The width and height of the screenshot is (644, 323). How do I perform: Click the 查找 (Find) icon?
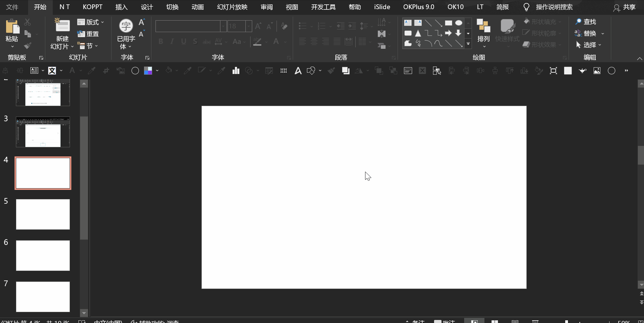click(587, 22)
